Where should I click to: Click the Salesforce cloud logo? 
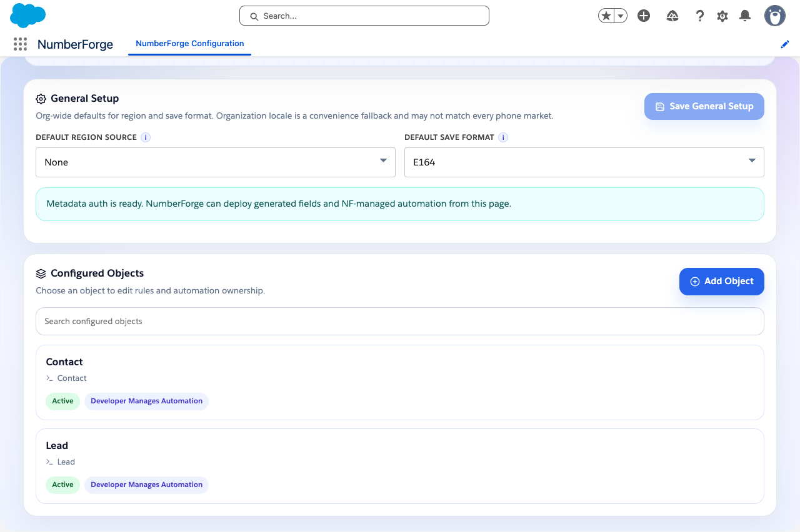28,15
